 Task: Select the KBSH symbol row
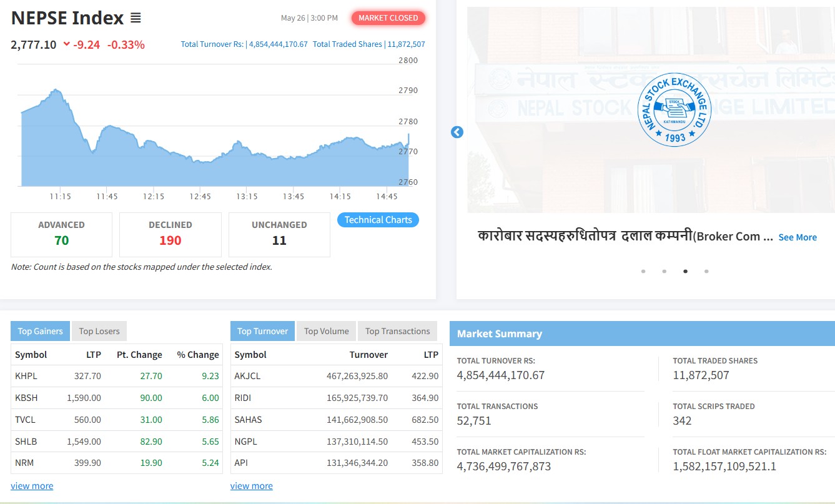click(117, 398)
